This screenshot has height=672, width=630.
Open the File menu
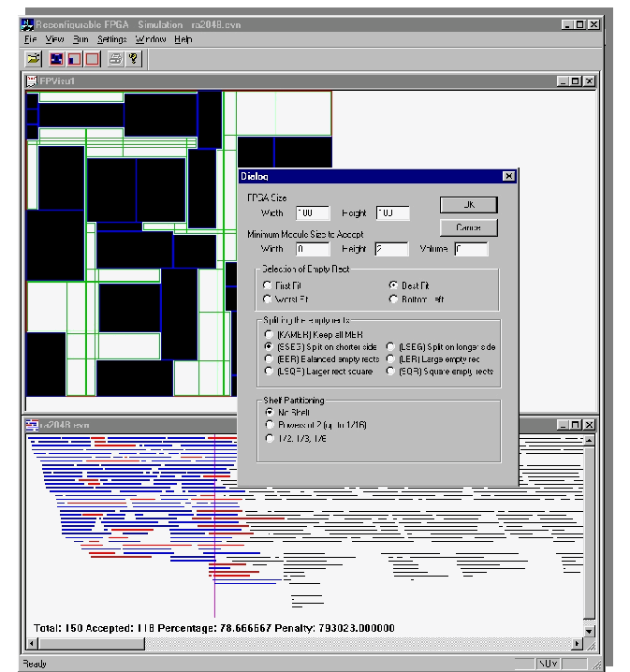pos(30,39)
